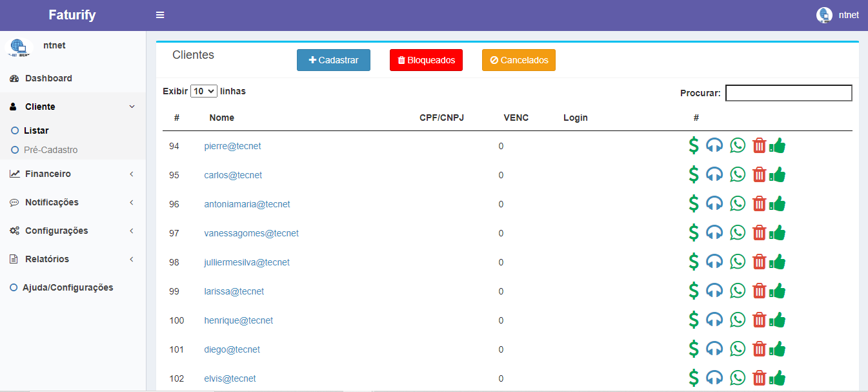Click the red Bloqueados button

(426, 60)
